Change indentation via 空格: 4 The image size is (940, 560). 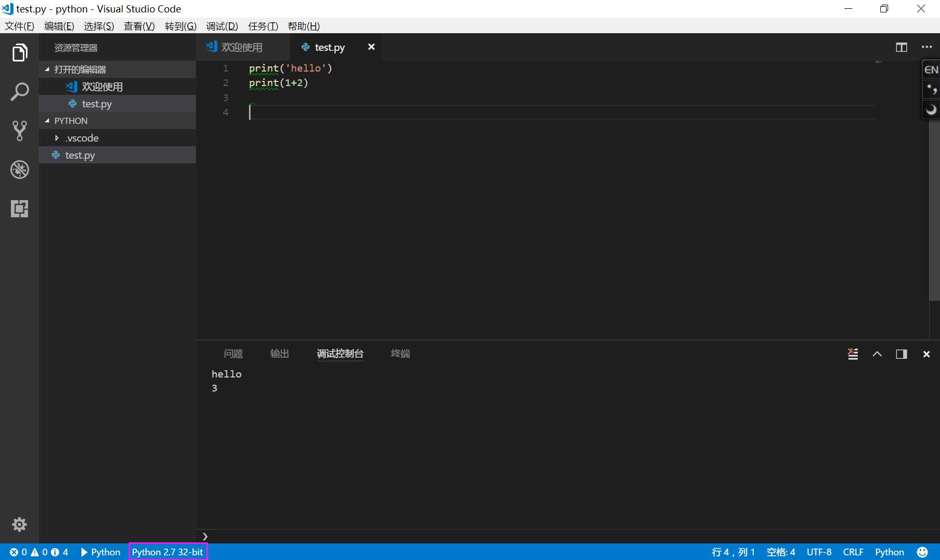click(x=781, y=552)
